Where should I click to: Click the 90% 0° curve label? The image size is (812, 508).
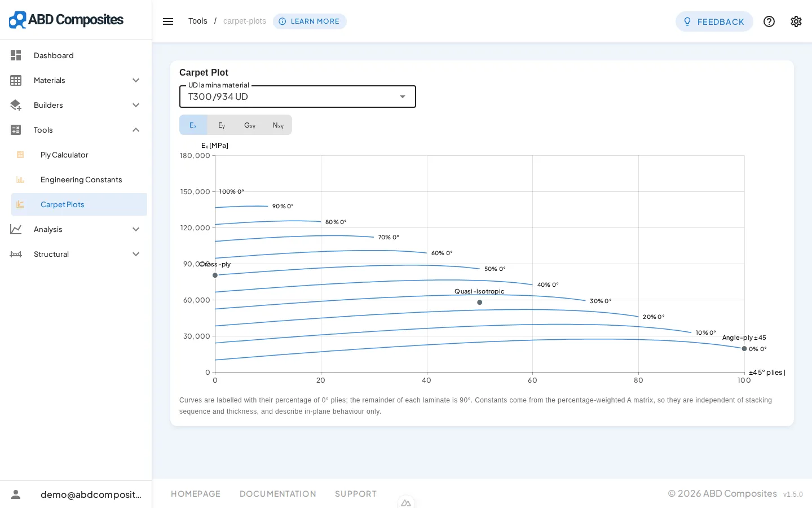[283, 206]
